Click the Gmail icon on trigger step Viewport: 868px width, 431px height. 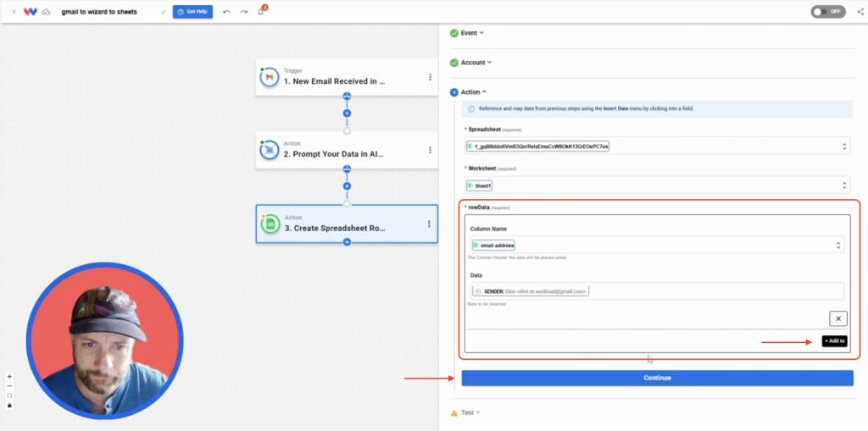[x=270, y=77]
